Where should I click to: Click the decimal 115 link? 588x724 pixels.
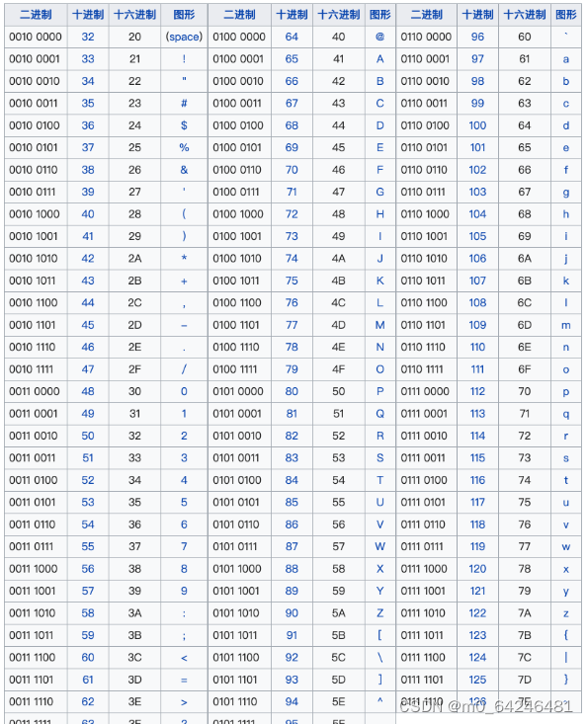[x=477, y=457]
